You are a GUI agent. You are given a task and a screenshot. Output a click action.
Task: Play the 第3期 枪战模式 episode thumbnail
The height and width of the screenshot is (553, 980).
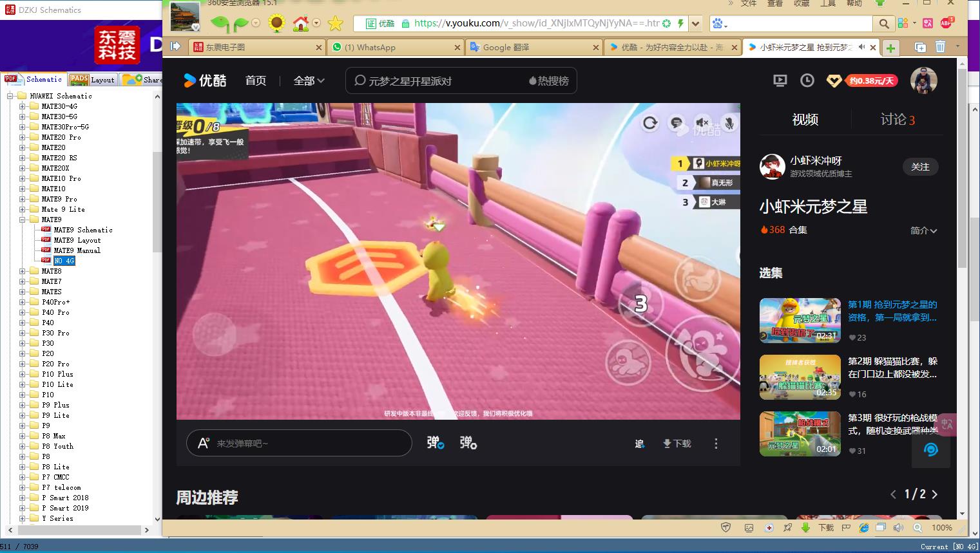800,434
